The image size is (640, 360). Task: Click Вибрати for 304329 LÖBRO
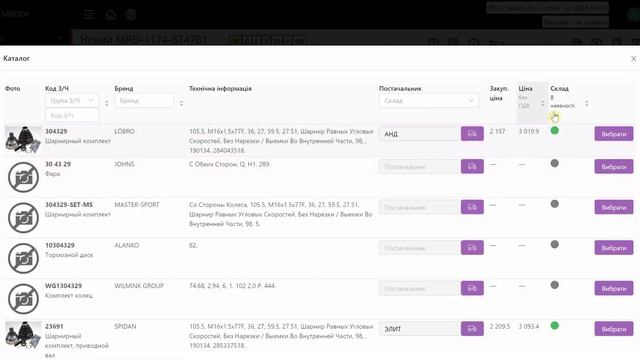pyautogui.click(x=614, y=134)
